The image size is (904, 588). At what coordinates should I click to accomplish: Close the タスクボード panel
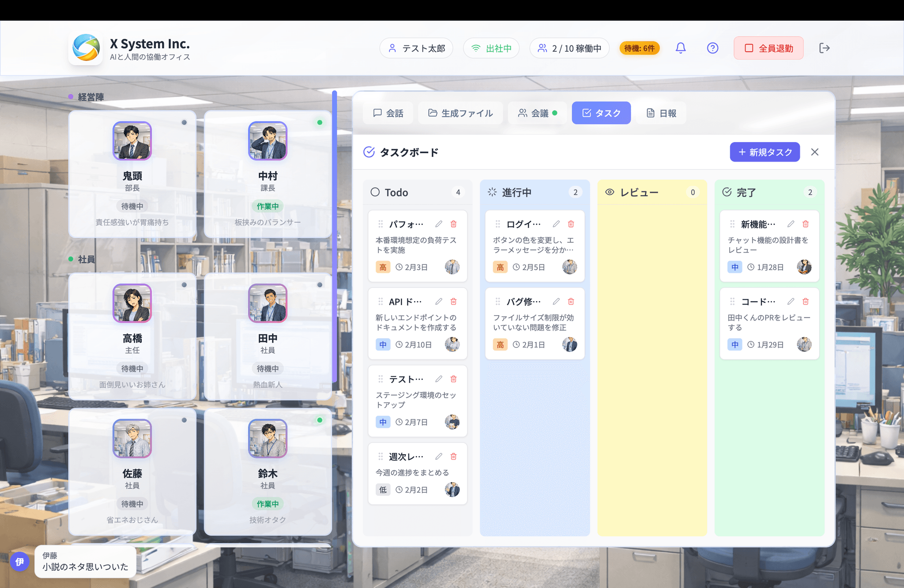click(815, 152)
